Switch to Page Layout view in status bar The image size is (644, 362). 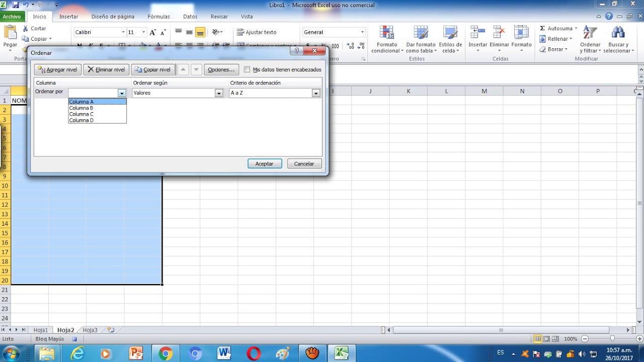[546, 339]
